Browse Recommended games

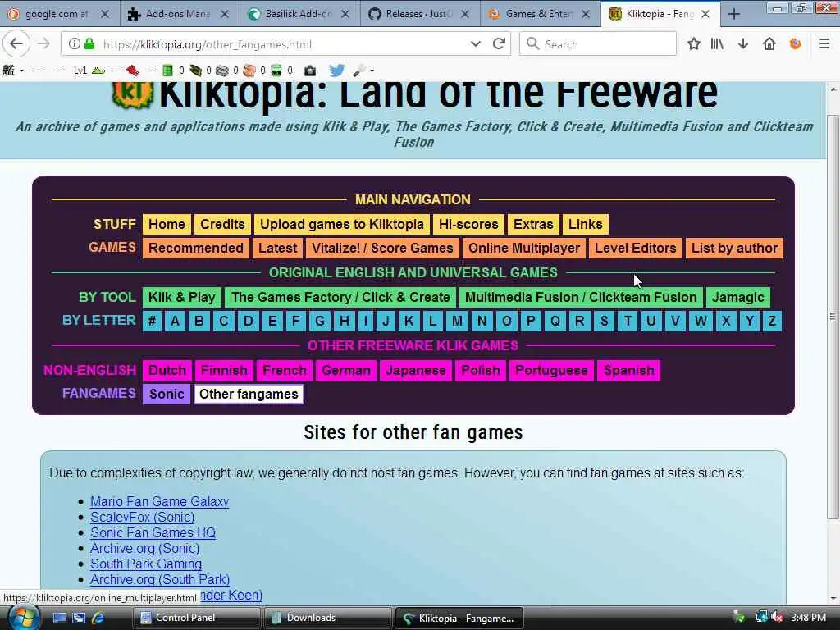tap(195, 248)
